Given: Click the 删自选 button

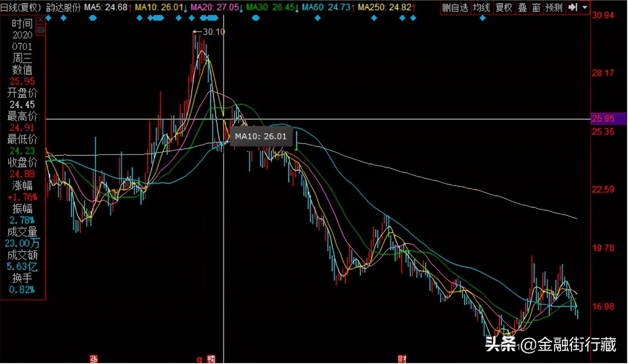Looking at the screenshot, I should [x=455, y=8].
